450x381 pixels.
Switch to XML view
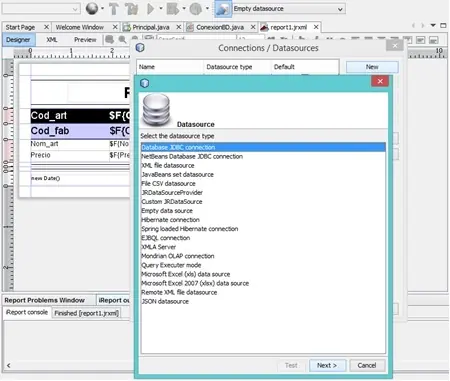(52, 40)
